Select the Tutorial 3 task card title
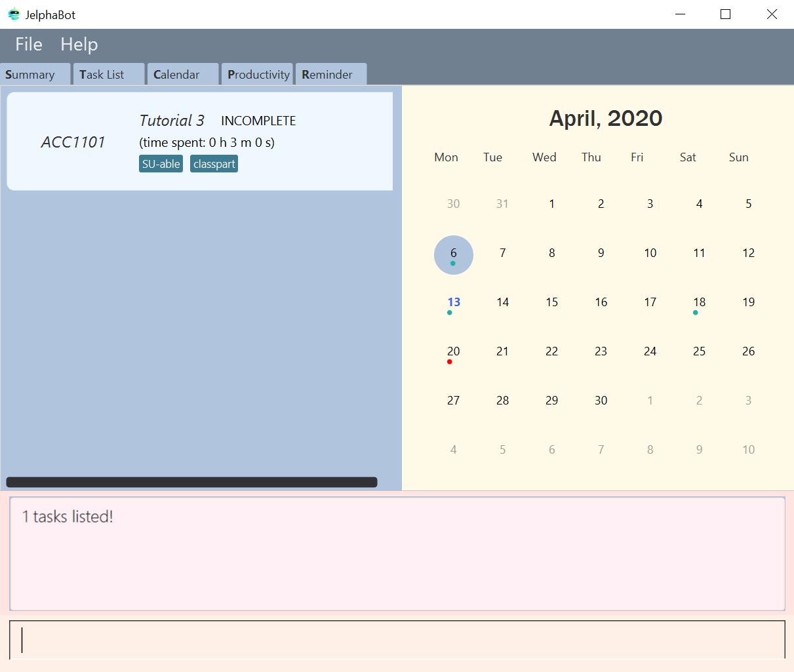 pyautogui.click(x=172, y=121)
